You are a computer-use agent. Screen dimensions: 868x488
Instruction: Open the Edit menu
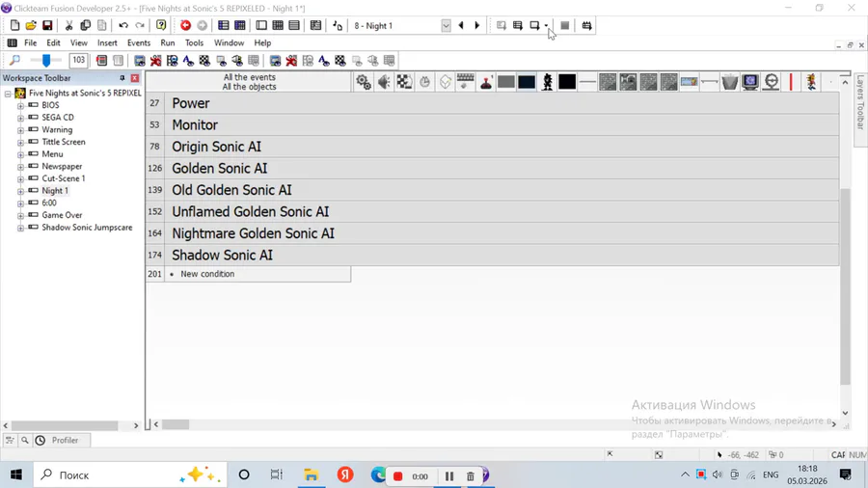(x=53, y=42)
